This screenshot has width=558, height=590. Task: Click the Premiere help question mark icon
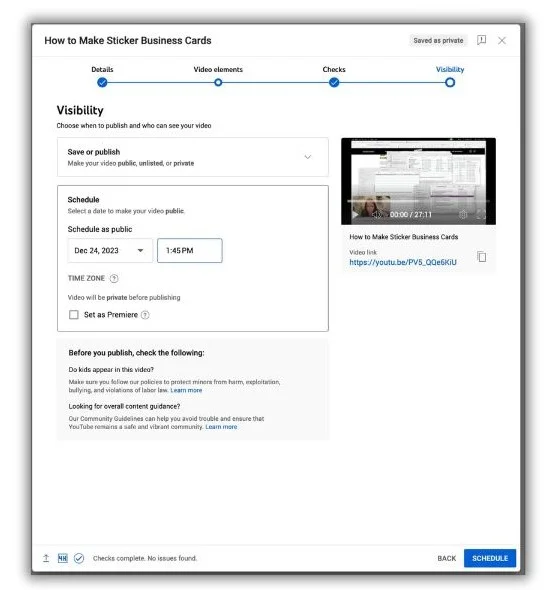point(145,315)
